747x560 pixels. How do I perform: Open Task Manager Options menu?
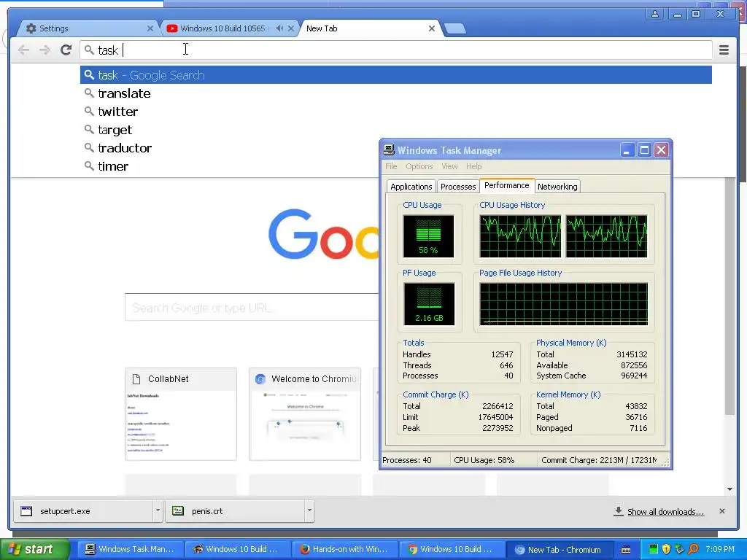419,166
